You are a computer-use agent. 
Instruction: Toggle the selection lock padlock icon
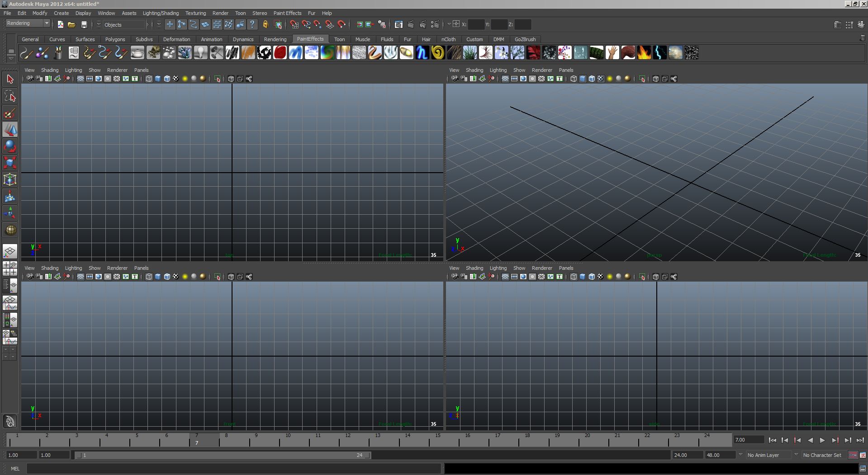click(x=266, y=25)
